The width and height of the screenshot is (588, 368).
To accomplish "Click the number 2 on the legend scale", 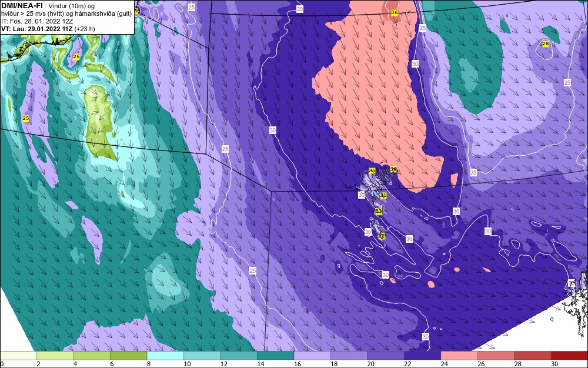I will click(x=39, y=364).
